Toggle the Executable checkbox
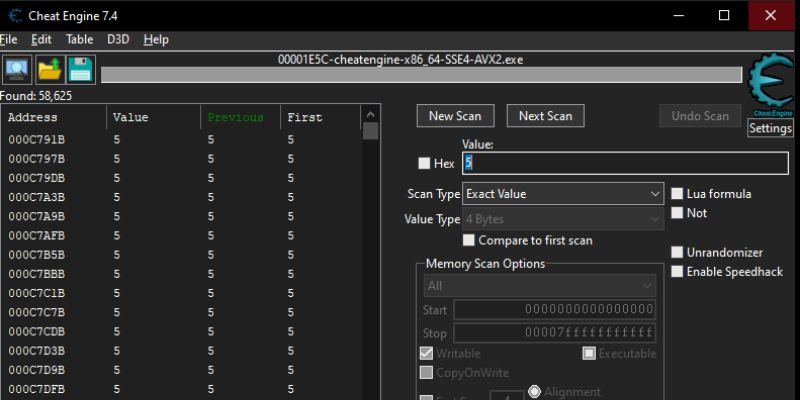The height and width of the screenshot is (400, 800). (x=589, y=353)
